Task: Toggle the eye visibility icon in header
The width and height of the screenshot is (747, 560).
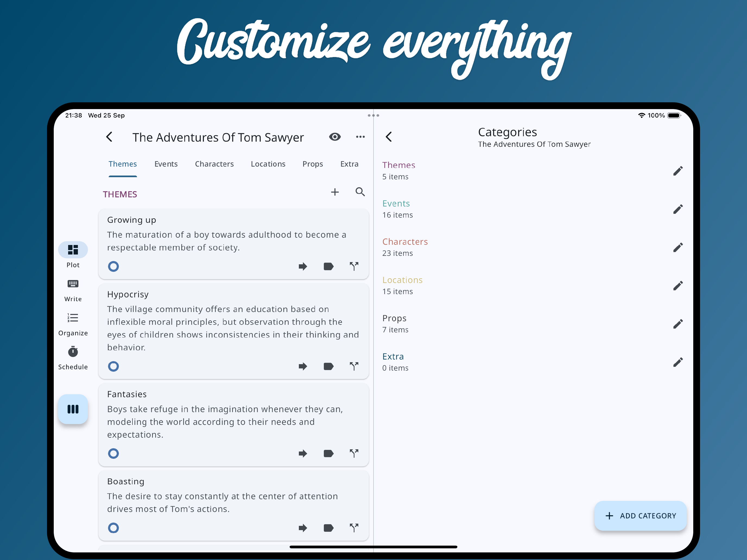Action: [335, 137]
